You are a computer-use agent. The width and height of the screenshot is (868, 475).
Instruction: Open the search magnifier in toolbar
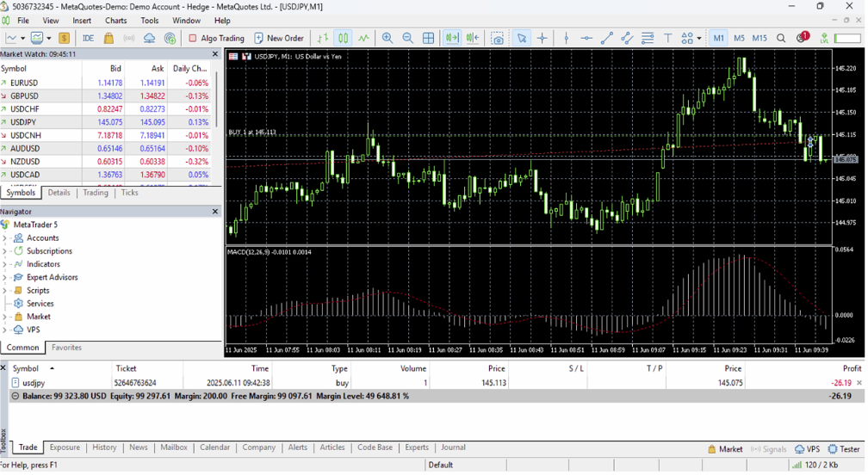pyautogui.click(x=781, y=38)
